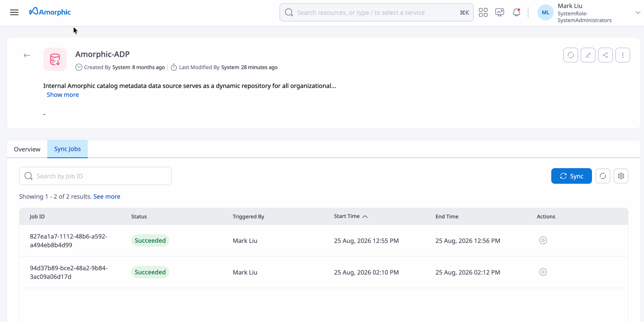Screen dimensions: 644x322
Task: Run action for job 94d37b89
Action: pos(543,272)
